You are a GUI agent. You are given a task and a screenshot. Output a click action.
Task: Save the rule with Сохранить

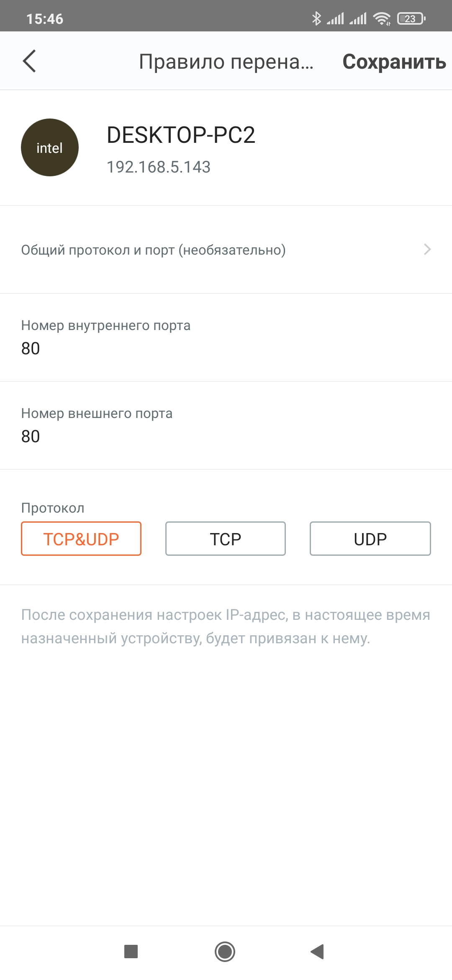pos(394,62)
